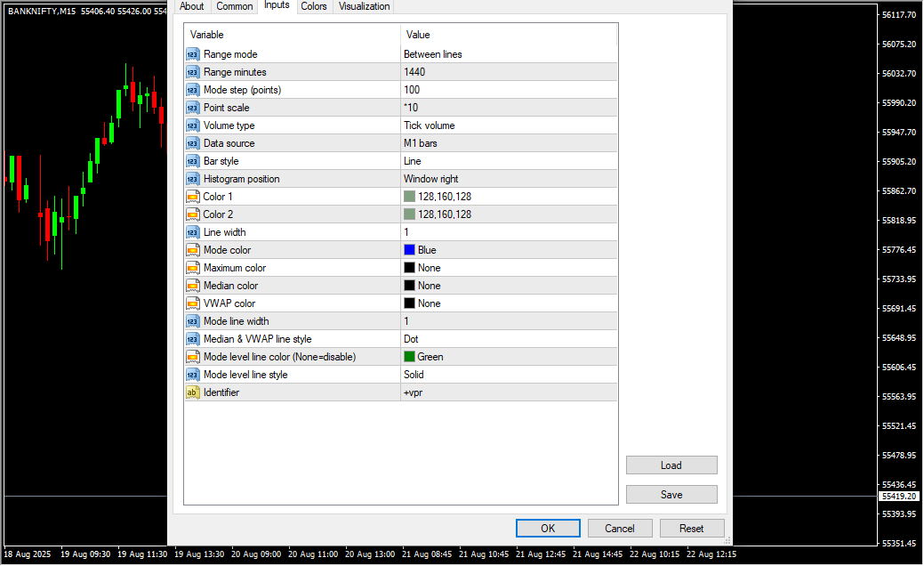Click the Load button
The width and height of the screenshot is (924, 566).
pos(671,465)
